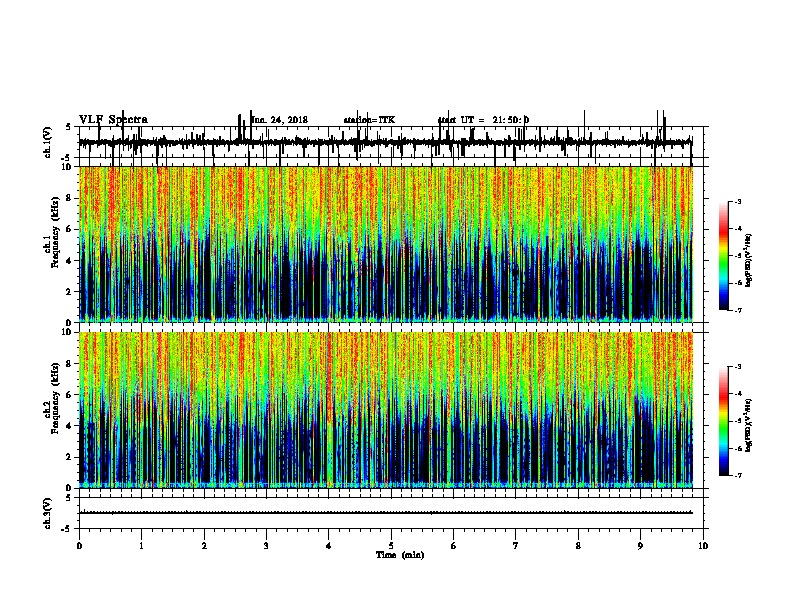The width and height of the screenshot is (792, 612).
Task: Click the flat ch.3 voltage trace
Action: (x=386, y=513)
